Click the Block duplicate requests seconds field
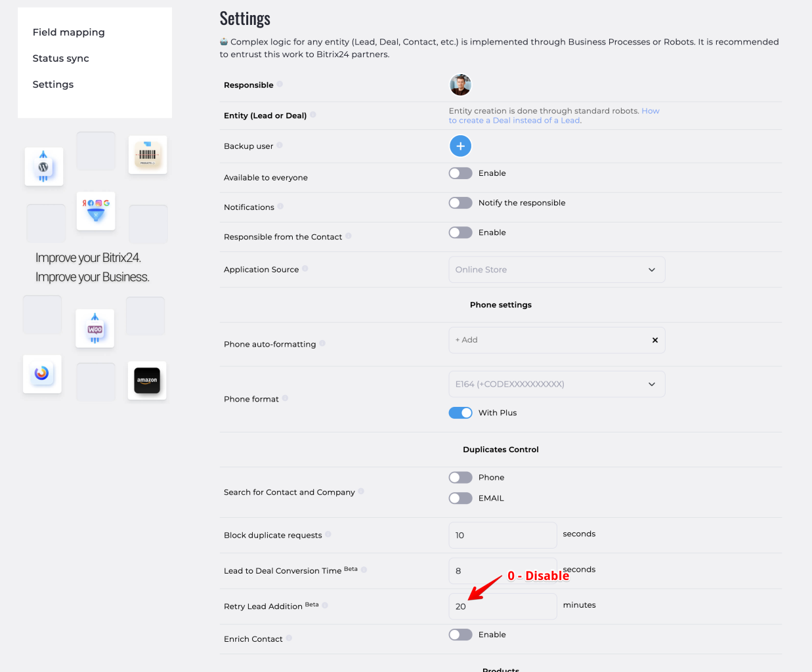812x672 pixels. coord(502,535)
